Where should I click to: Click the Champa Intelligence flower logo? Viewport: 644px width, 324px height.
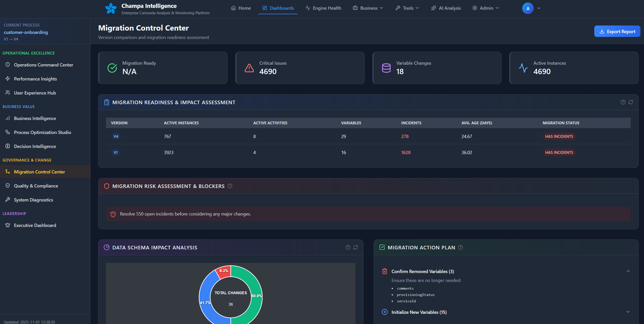(111, 8)
